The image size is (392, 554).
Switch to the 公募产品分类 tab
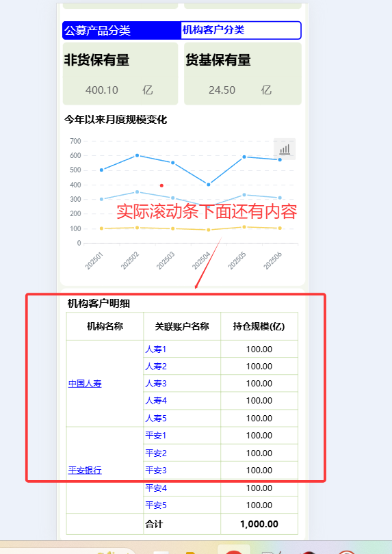click(x=122, y=30)
